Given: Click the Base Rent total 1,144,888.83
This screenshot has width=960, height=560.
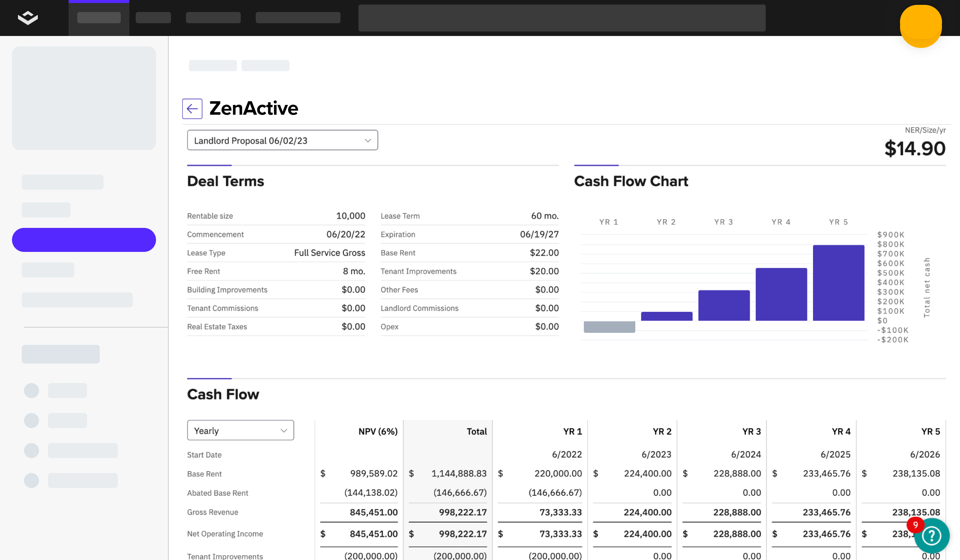Looking at the screenshot, I should (459, 473).
